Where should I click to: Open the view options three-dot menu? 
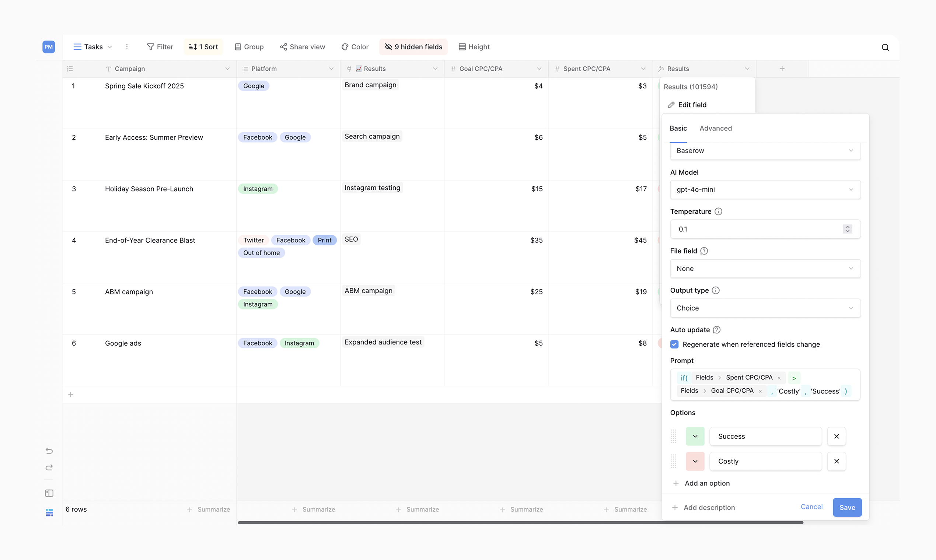click(127, 47)
